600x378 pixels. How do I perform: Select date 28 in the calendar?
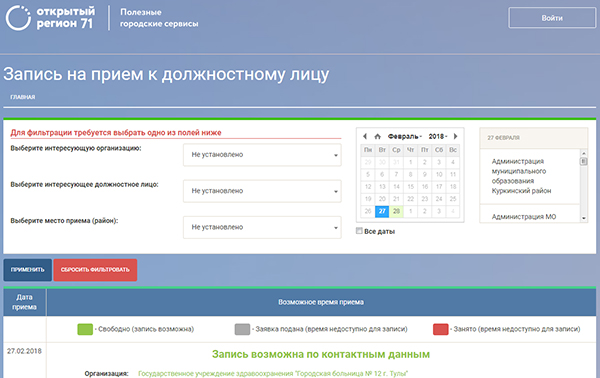tap(396, 211)
